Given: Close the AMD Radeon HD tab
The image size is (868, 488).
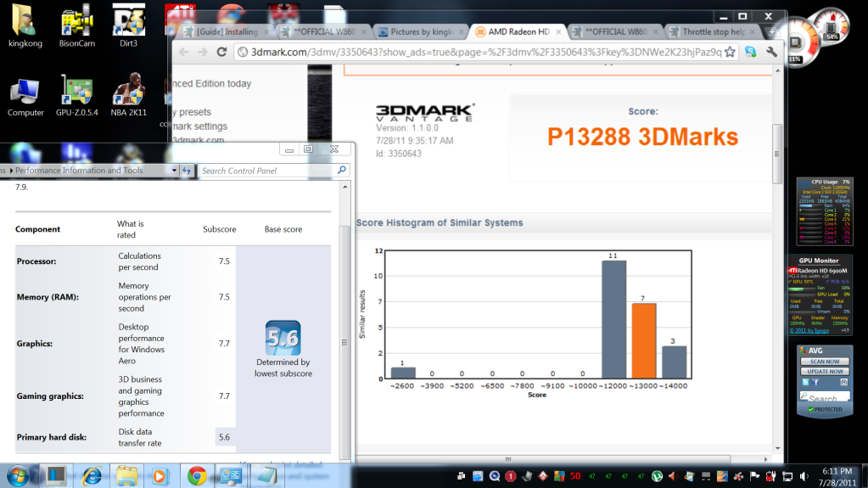Looking at the screenshot, I should point(558,32).
